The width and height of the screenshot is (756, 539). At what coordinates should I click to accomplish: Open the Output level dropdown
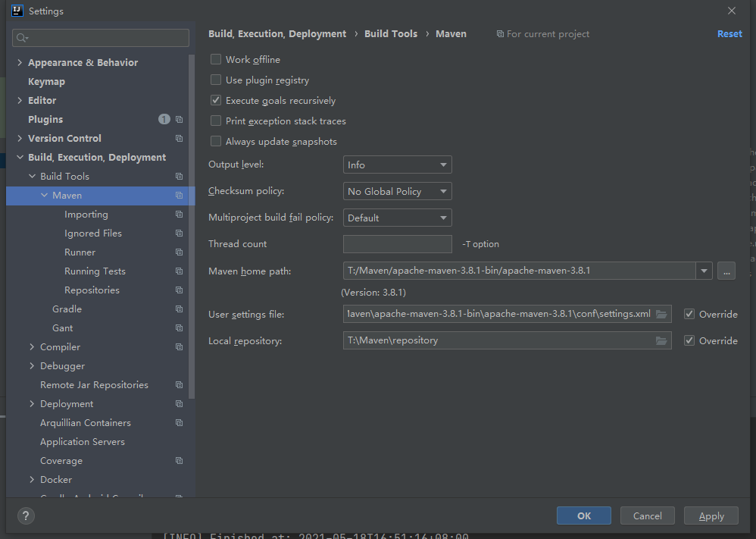tap(397, 165)
